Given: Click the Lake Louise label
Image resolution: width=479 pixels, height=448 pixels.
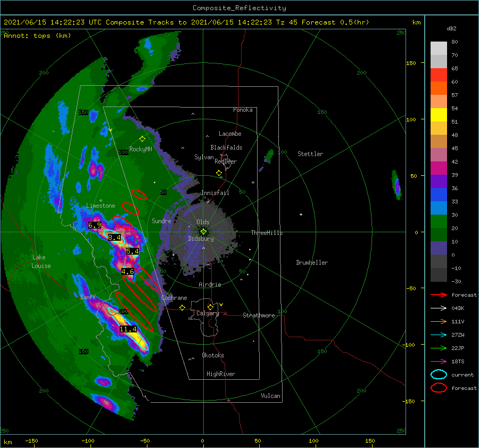Looking at the screenshot, I should click(42, 262).
